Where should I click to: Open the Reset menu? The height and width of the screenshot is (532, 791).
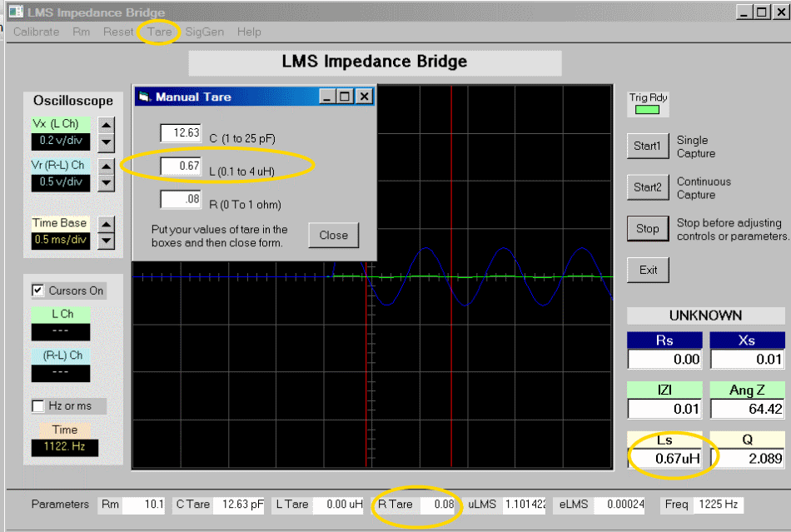coord(118,32)
